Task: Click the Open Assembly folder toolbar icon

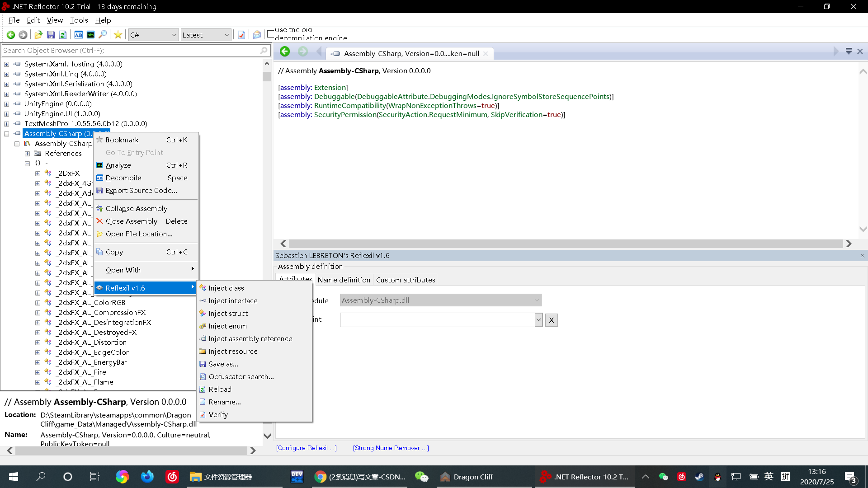Action: click(x=38, y=35)
